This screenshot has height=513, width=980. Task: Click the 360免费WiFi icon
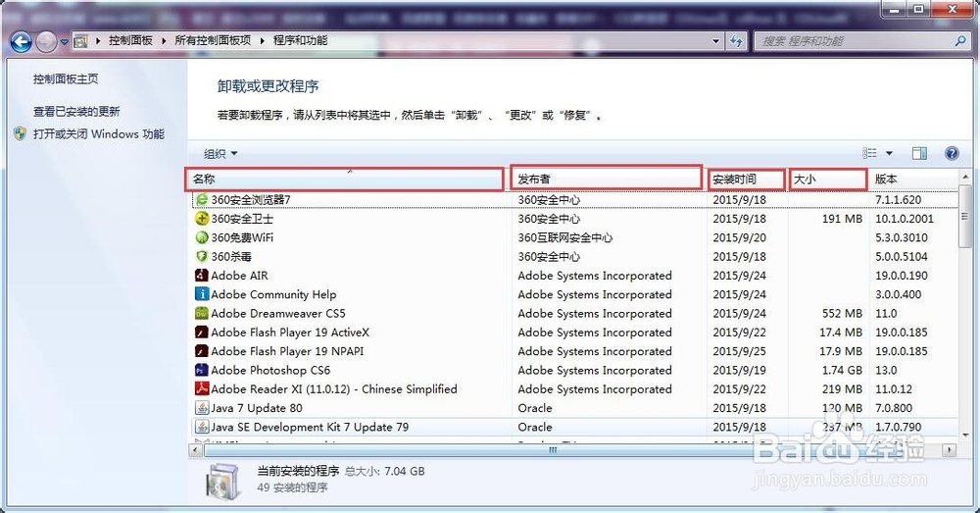pos(201,237)
